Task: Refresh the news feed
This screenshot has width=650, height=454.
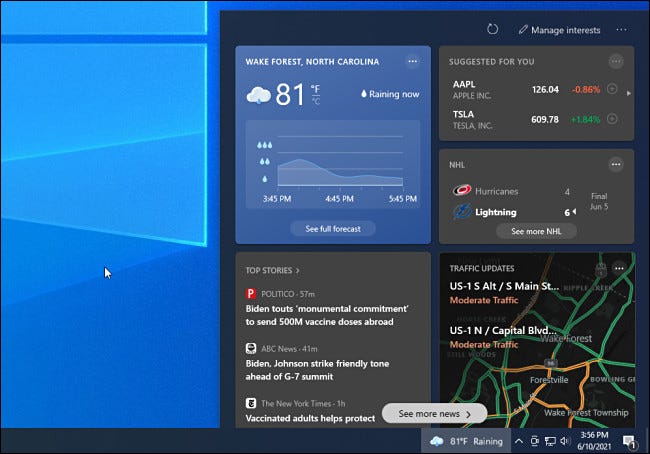Action: point(492,30)
